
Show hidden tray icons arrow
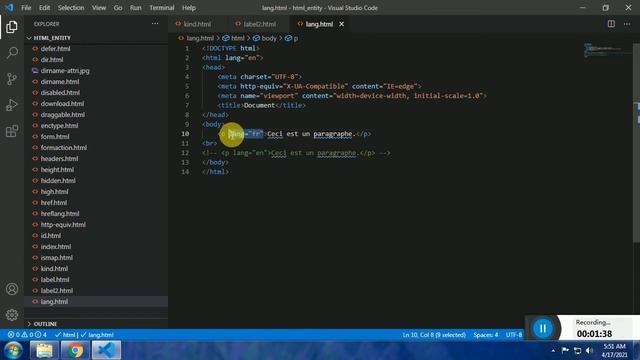[553, 351]
